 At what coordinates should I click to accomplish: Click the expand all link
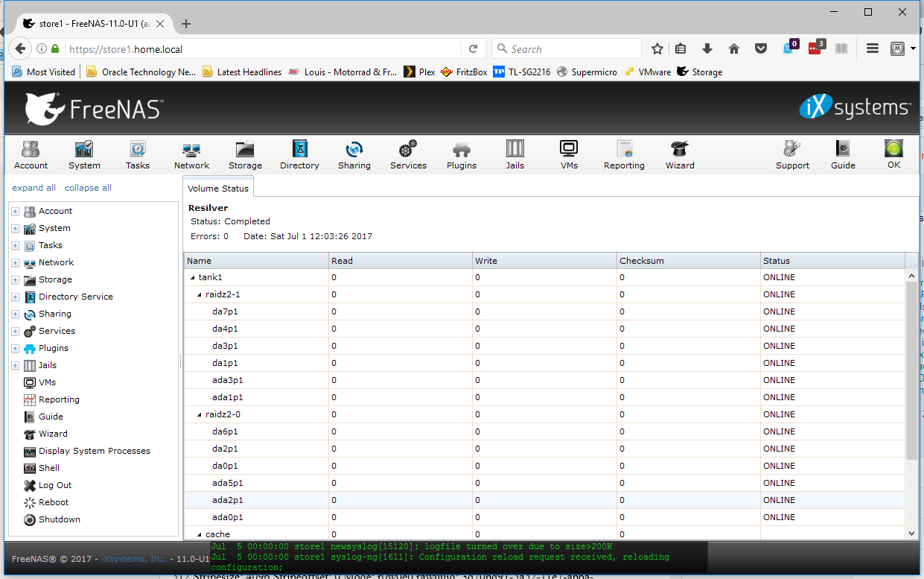pos(34,187)
